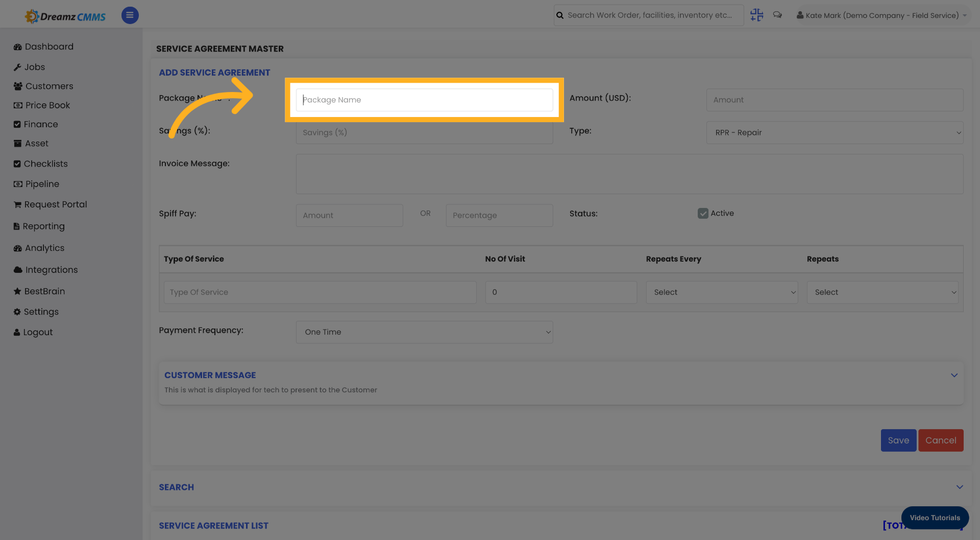Screen dimensions: 980x540
Task: Uncheck the Active status checkbox
Action: (x=703, y=213)
